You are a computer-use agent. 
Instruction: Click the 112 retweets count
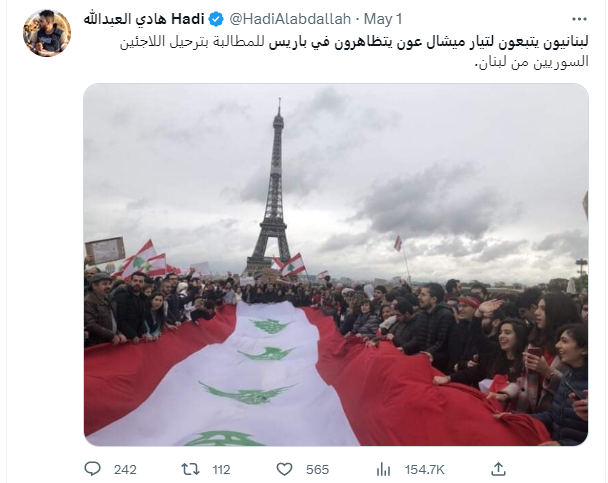click(x=221, y=470)
